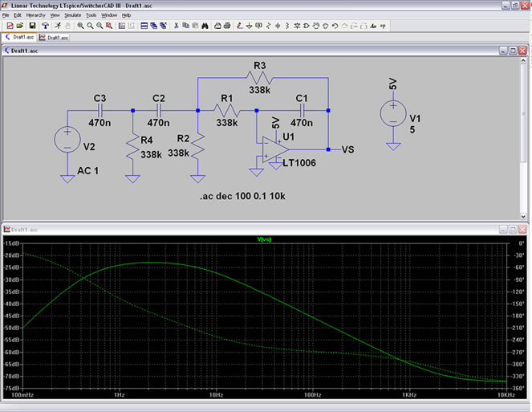The image size is (532, 412).
Task: Open the Hierarchy menu
Action: [x=35, y=15]
